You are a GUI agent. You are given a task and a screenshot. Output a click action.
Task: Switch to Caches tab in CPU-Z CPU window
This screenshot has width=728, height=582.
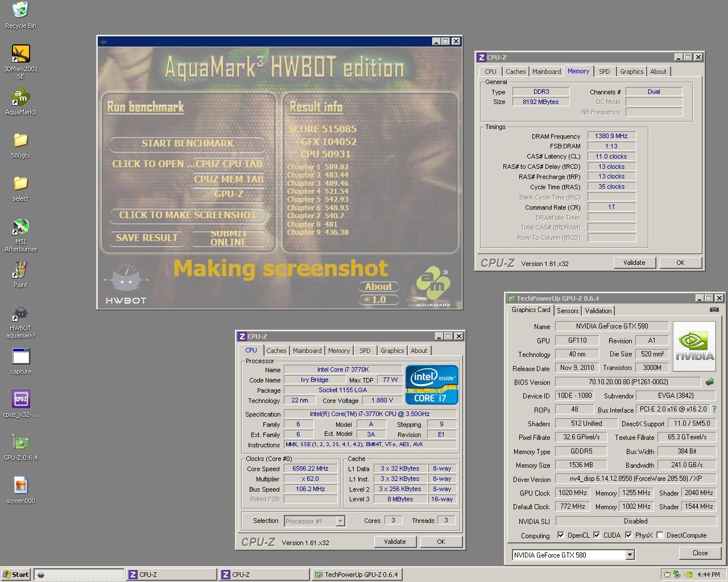(x=276, y=351)
